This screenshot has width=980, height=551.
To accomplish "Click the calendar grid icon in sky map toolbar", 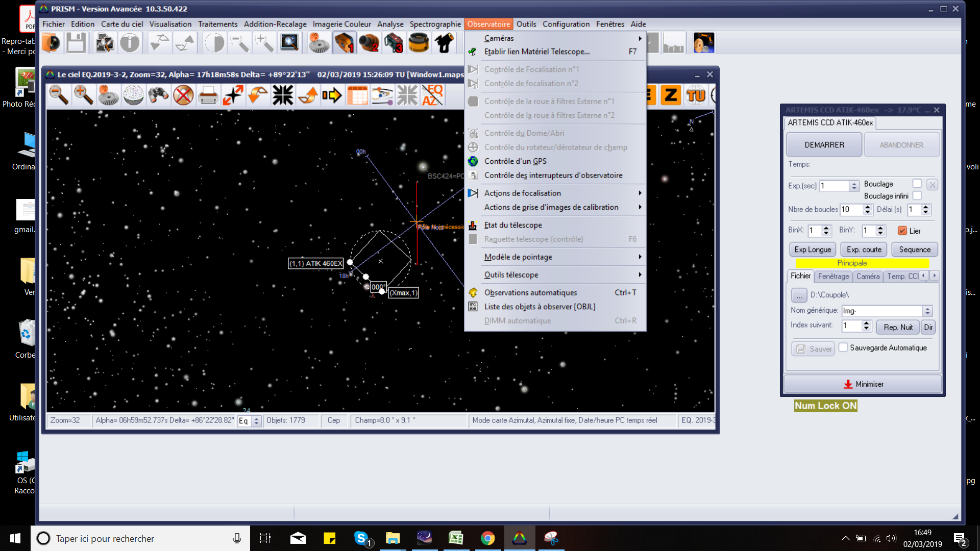I will coord(357,95).
